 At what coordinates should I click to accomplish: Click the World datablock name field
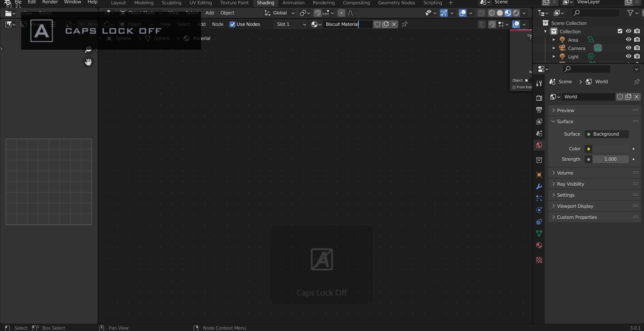pyautogui.click(x=589, y=97)
